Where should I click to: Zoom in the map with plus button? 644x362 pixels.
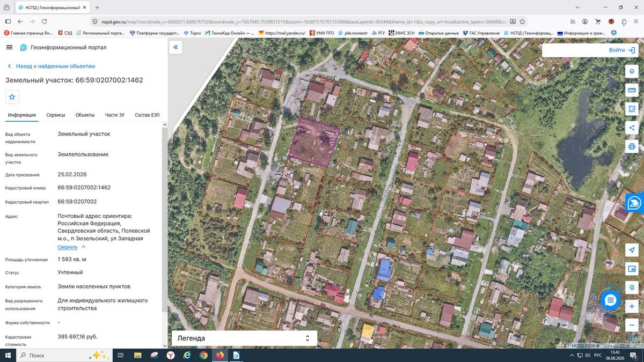632,306
